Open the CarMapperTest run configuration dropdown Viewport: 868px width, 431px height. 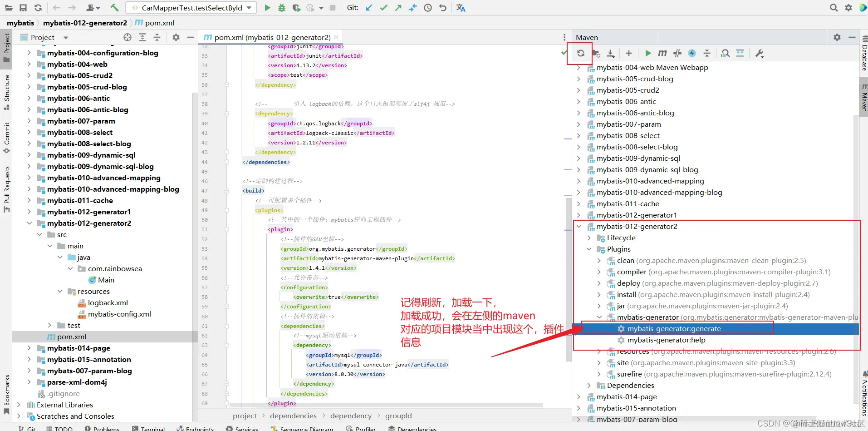[191, 8]
